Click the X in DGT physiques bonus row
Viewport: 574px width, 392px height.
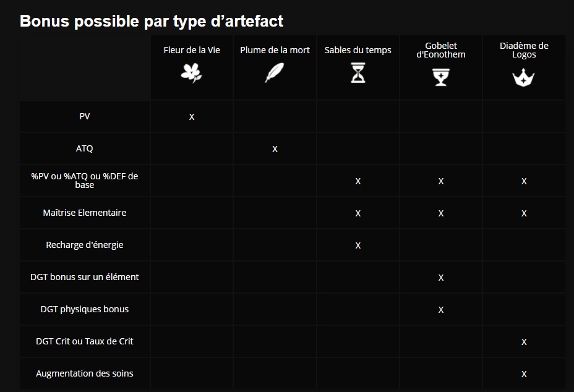[441, 310]
